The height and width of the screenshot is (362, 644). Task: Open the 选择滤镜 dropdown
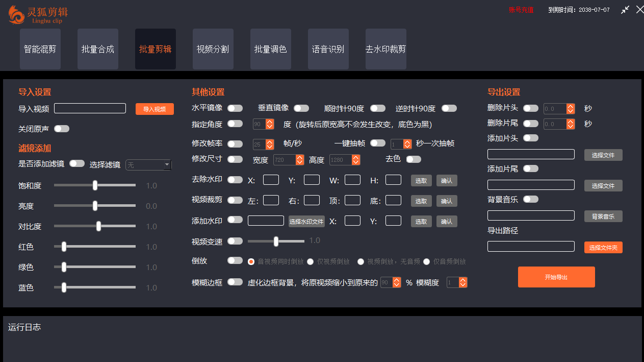tap(148, 164)
